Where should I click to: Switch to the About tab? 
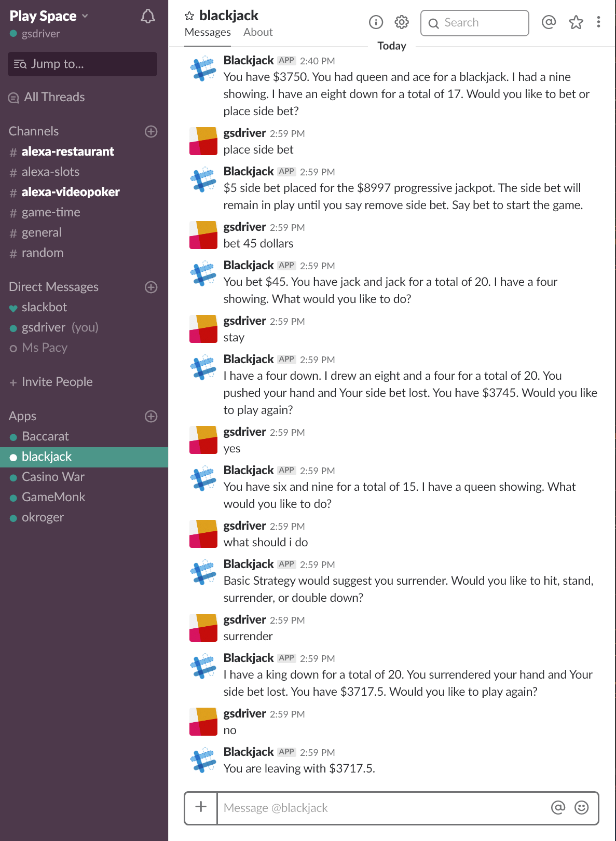[258, 32]
